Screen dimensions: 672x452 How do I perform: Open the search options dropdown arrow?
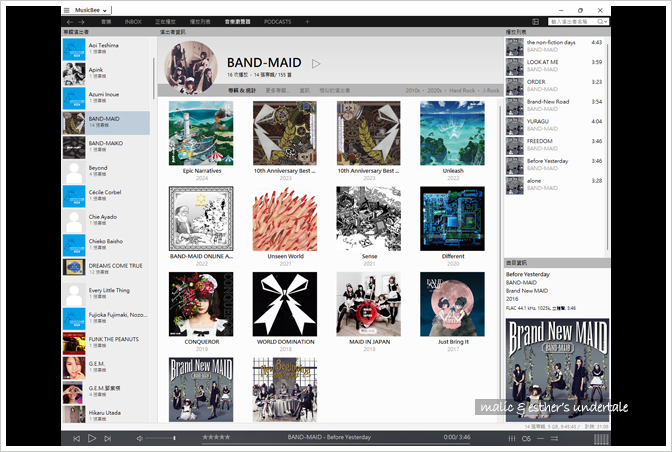pos(605,22)
